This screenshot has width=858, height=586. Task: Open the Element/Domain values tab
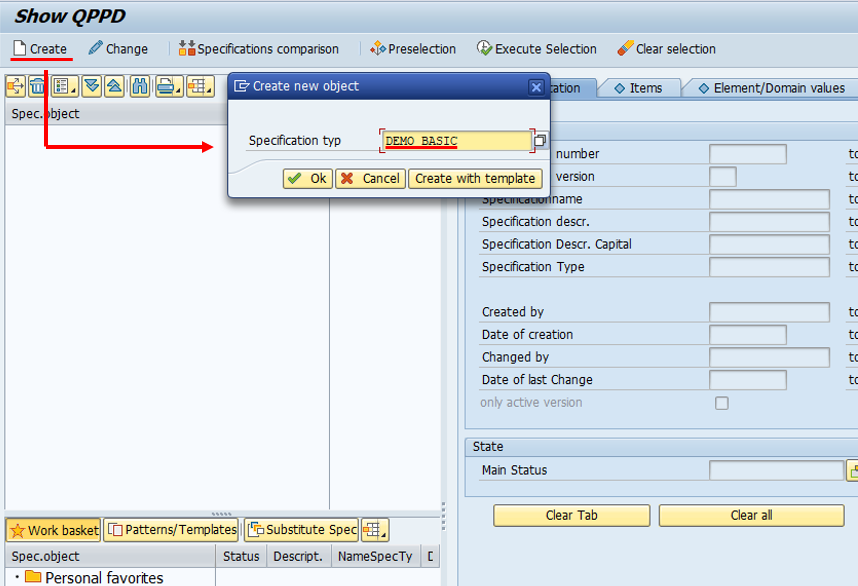pos(772,88)
